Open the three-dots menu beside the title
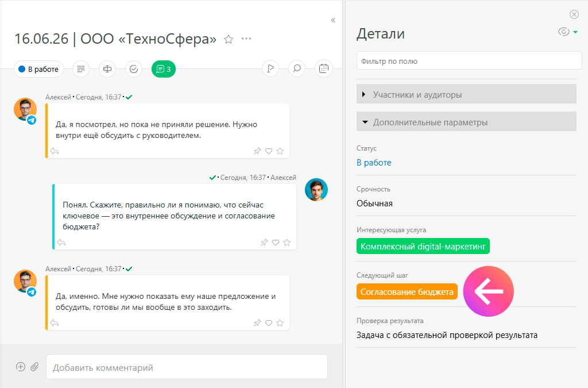Viewport: 588px width, 388px height. point(246,39)
